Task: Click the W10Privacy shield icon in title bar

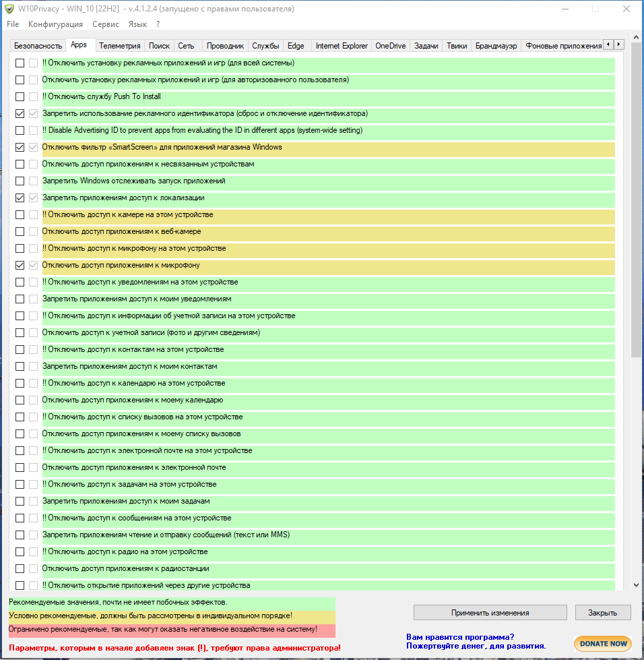Action: coord(9,9)
